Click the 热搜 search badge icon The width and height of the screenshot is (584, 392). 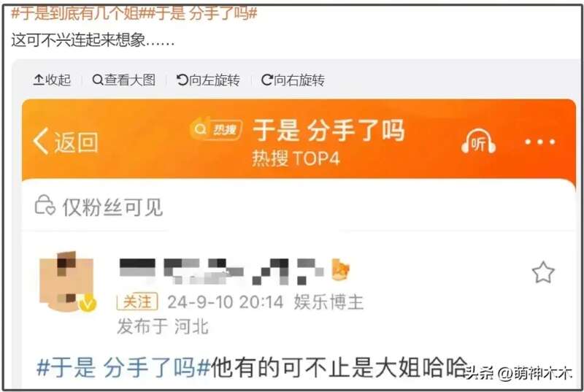click(216, 128)
